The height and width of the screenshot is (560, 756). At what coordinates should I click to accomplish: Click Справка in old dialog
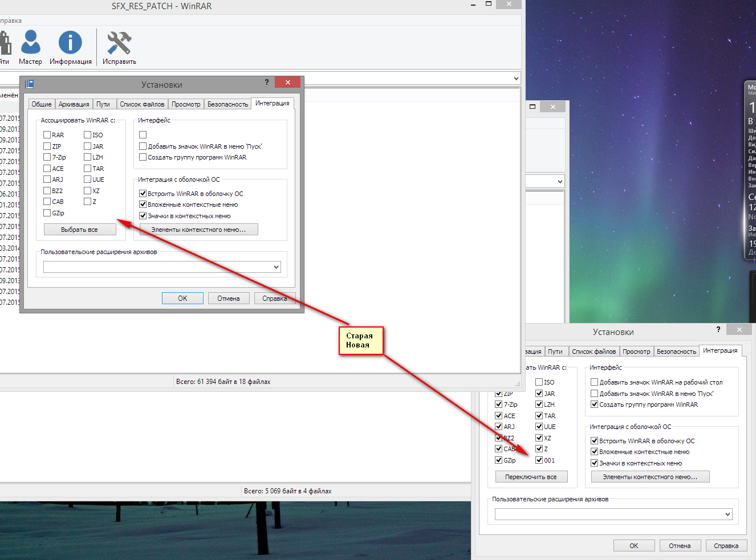pos(275,299)
